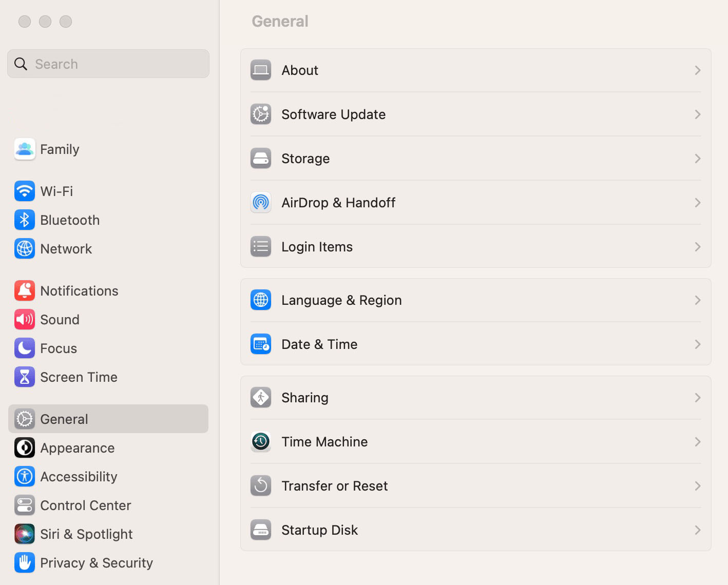Click the magnifying glass search icon

click(21, 64)
